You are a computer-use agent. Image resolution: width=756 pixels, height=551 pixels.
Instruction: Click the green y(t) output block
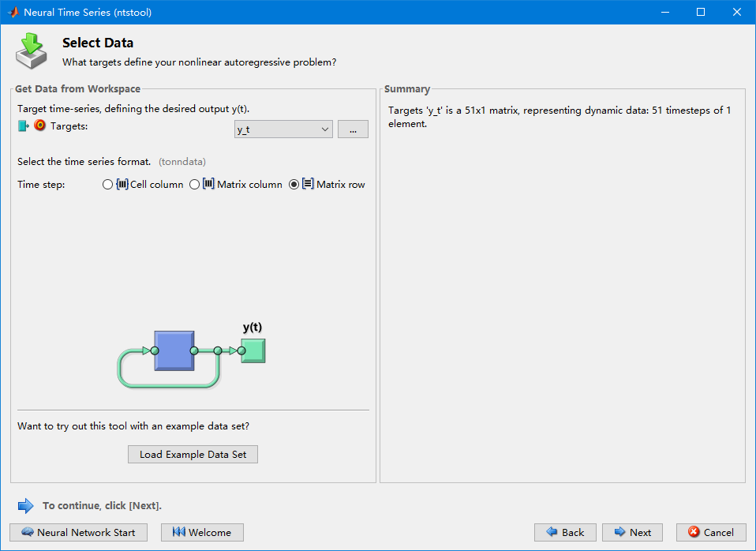click(253, 350)
